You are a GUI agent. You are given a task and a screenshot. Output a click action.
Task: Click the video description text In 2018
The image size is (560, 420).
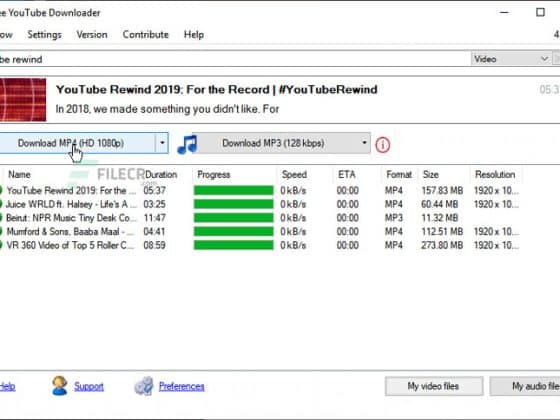[x=167, y=109]
